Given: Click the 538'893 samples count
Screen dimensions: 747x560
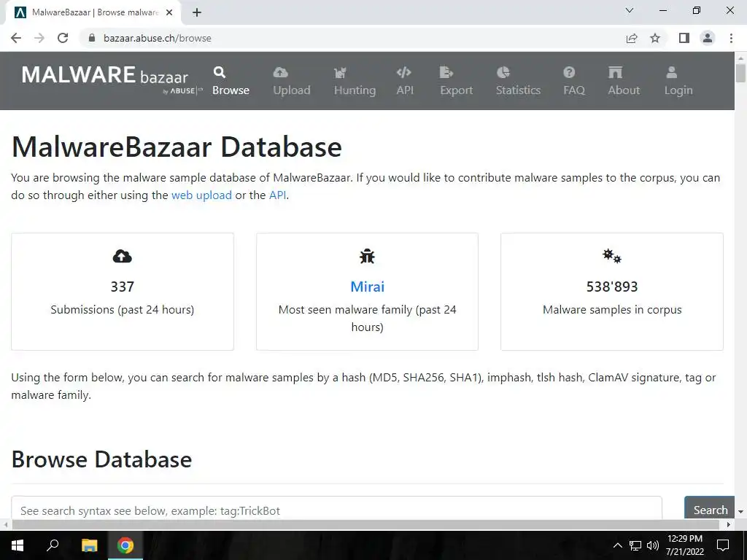Looking at the screenshot, I should (x=612, y=286).
